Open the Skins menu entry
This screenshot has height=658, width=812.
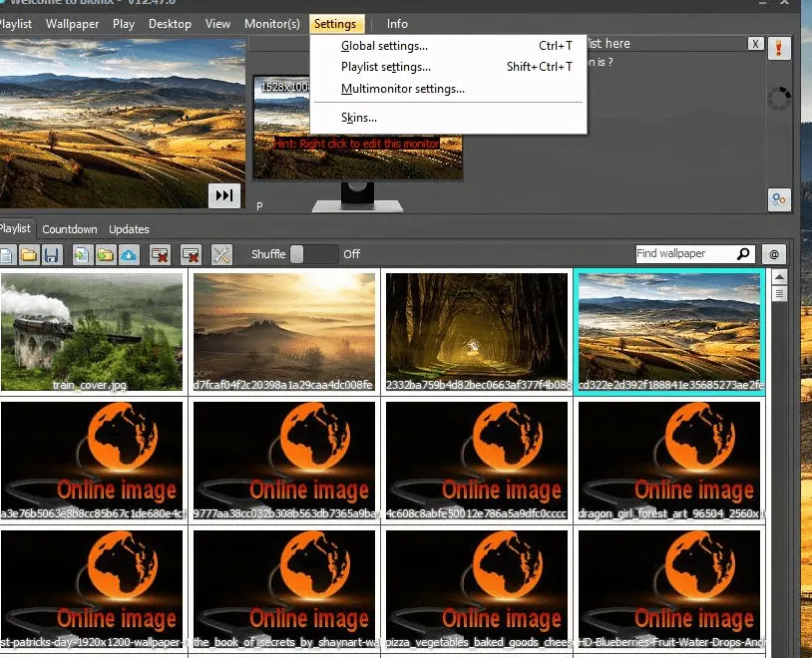point(359,118)
